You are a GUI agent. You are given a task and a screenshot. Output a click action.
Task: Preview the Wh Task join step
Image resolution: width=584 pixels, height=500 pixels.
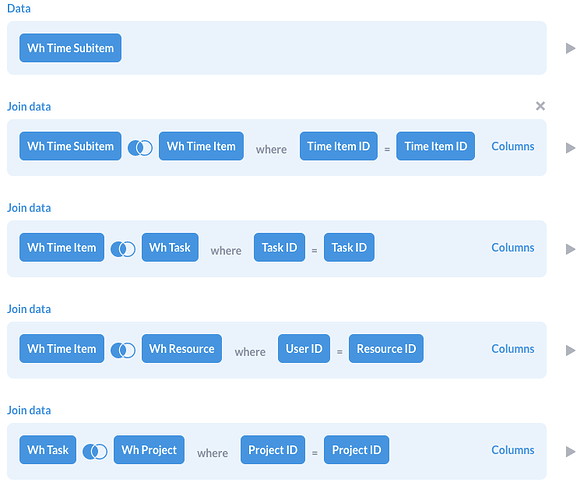(570, 249)
